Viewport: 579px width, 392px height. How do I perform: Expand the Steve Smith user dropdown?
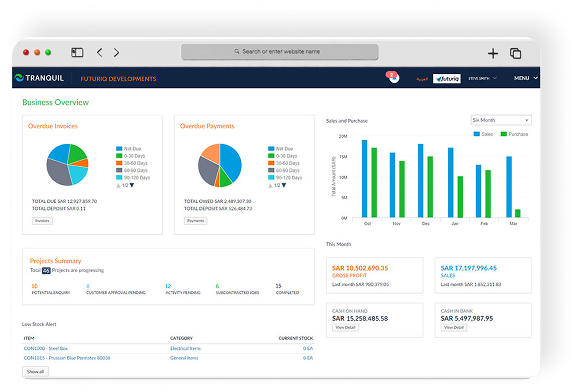pyautogui.click(x=482, y=78)
